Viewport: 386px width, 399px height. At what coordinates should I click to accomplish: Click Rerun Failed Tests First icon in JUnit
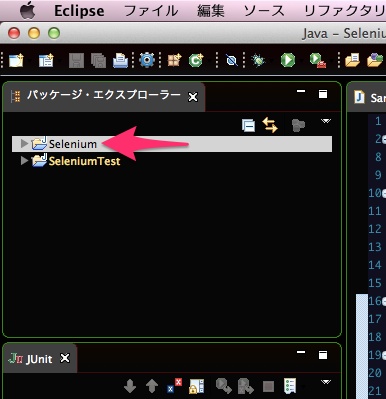246,386
